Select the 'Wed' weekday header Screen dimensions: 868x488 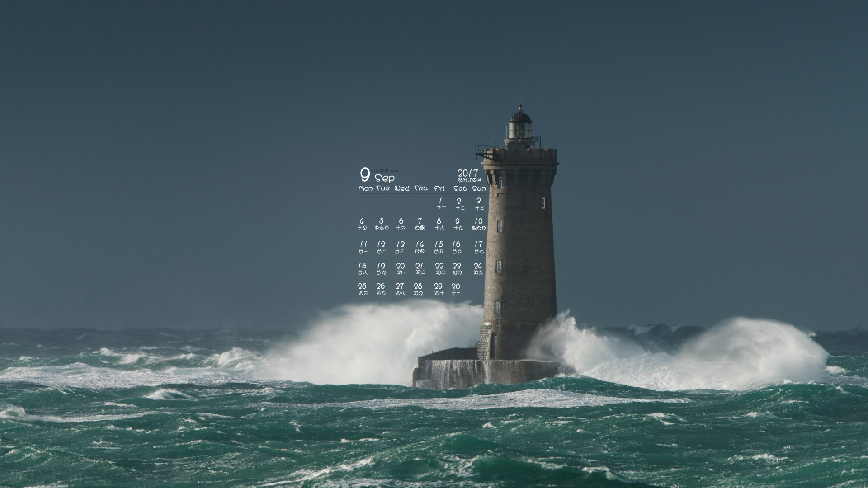click(401, 188)
